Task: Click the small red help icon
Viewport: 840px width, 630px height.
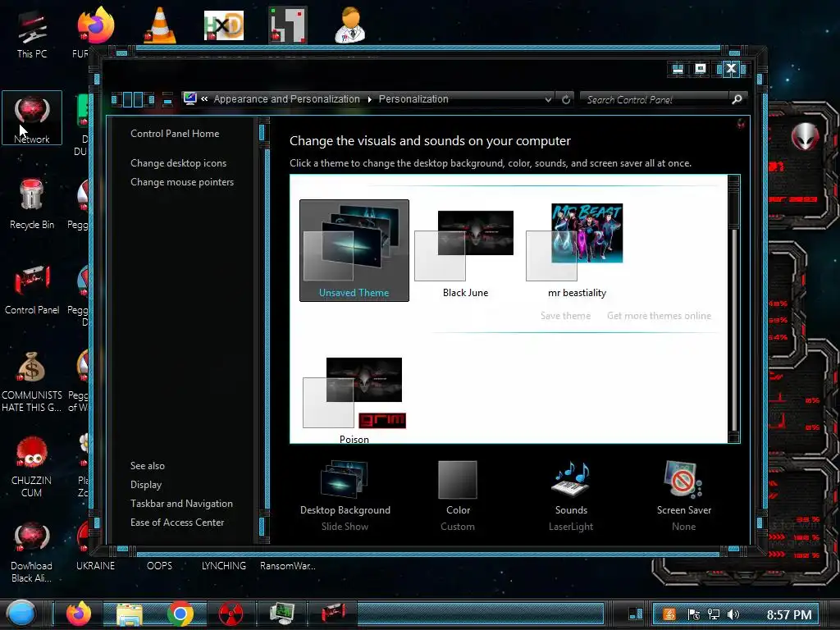Action: (x=741, y=125)
